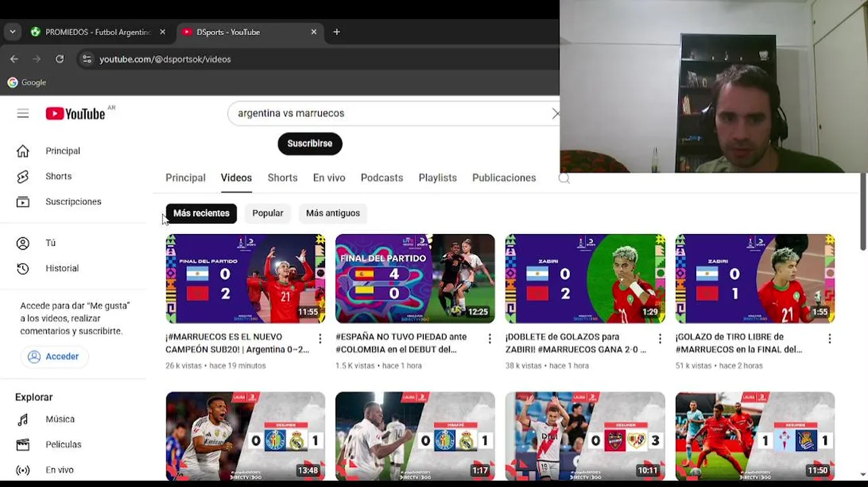The height and width of the screenshot is (487, 868).
Task: Open the Google bookmark
Action: [27, 83]
